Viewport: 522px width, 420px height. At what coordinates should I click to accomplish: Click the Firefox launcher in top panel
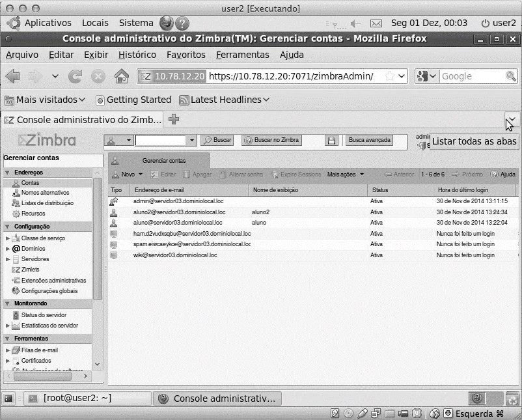coord(166,23)
